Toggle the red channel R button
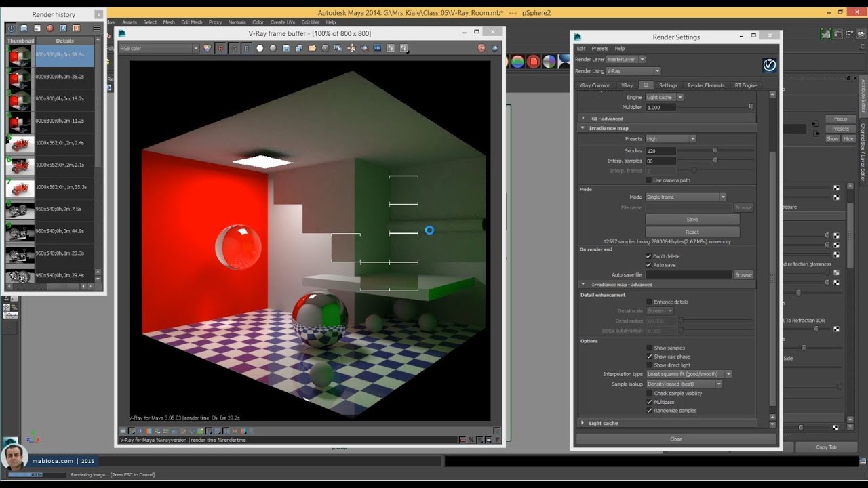Image resolution: width=868 pixels, height=488 pixels. [220, 48]
